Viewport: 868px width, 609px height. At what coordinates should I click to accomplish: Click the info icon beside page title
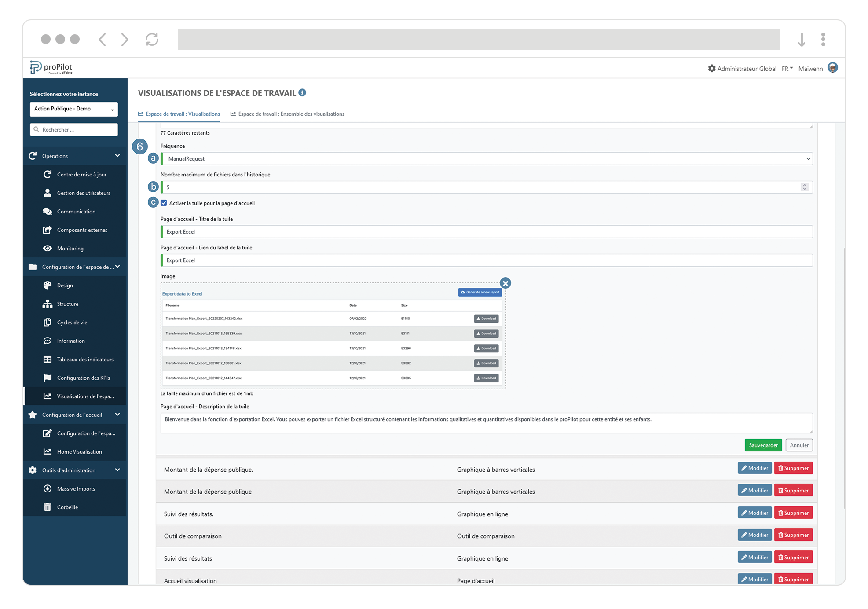coord(302,92)
